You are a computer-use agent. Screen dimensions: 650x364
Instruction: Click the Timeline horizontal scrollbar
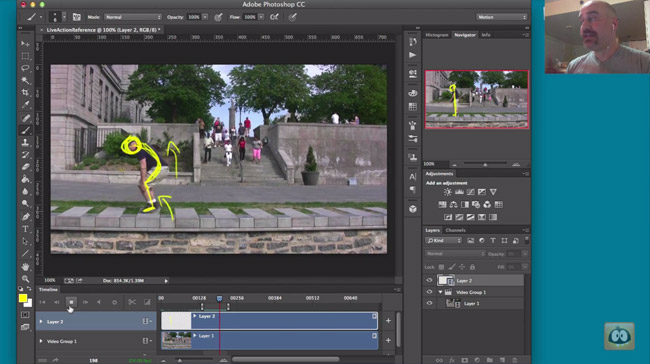pyautogui.click(x=286, y=359)
